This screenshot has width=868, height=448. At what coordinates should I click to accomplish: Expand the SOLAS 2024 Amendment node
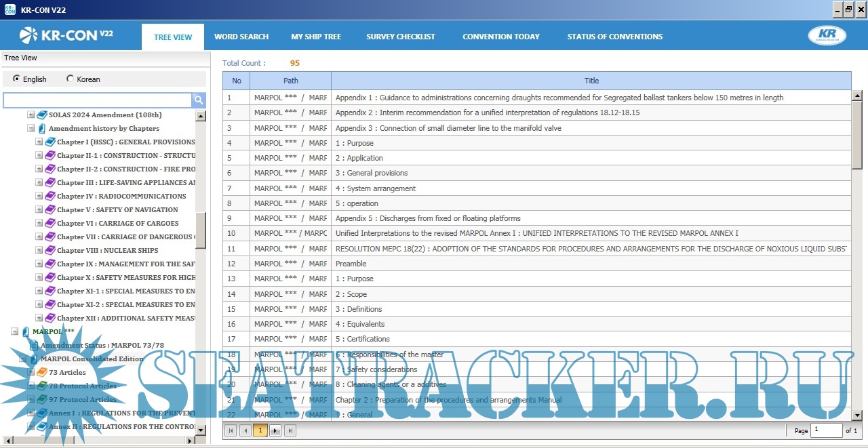coord(31,115)
